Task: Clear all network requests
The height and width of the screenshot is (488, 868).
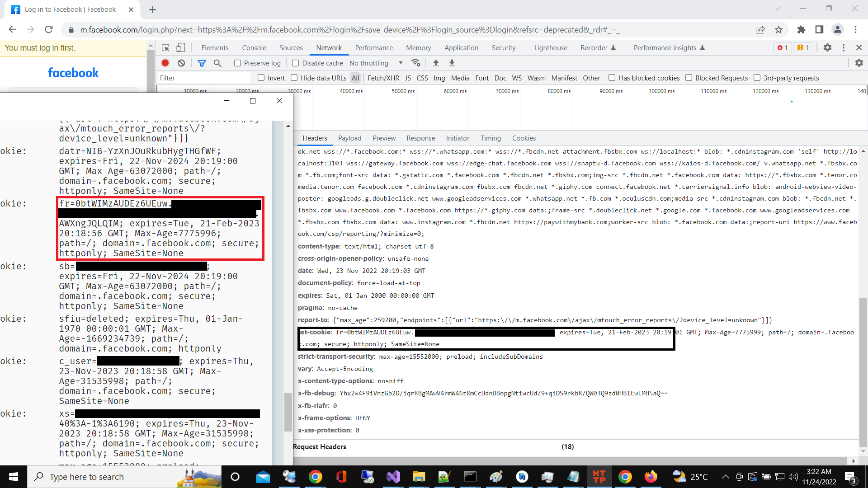Action: [x=181, y=63]
